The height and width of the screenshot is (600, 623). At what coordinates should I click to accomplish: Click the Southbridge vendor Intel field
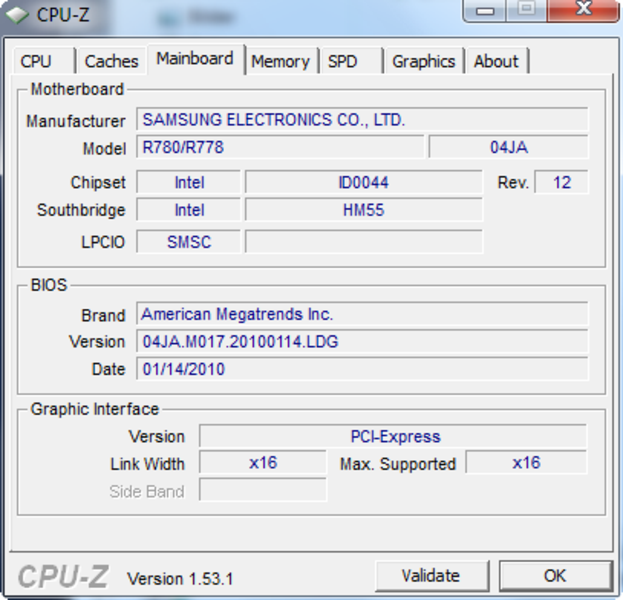click(189, 209)
